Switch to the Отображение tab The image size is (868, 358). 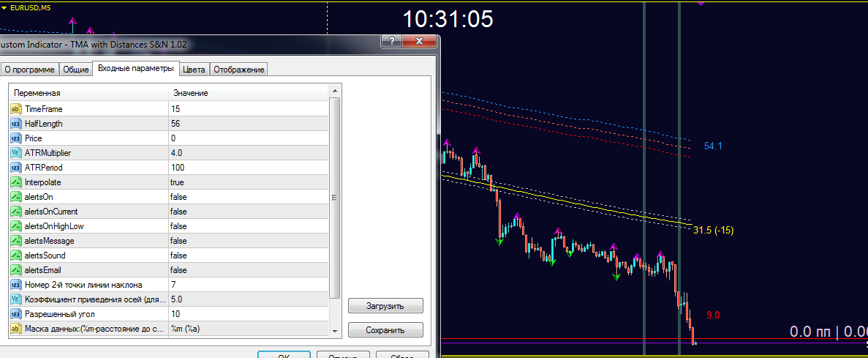(x=239, y=70)
